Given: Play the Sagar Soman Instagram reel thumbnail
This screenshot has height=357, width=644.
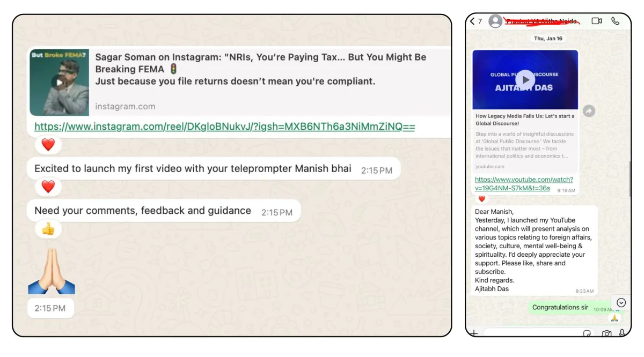Looking at the screenshot, I should tap(60, 83).
